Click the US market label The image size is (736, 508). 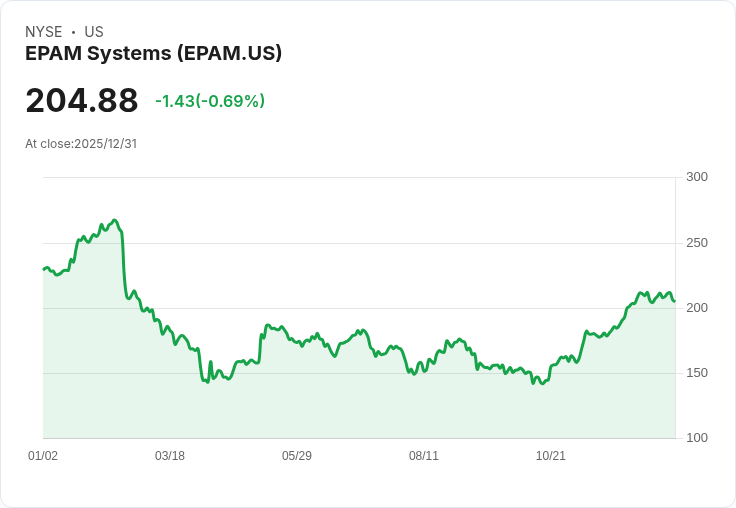tap(94, 32)
